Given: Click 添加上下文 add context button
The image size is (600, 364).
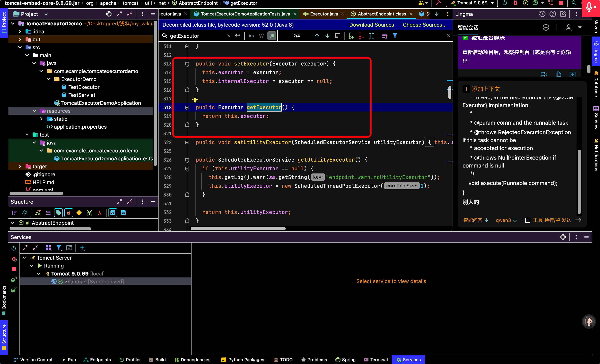Looking at the screenshot, I should click(482, 89).
